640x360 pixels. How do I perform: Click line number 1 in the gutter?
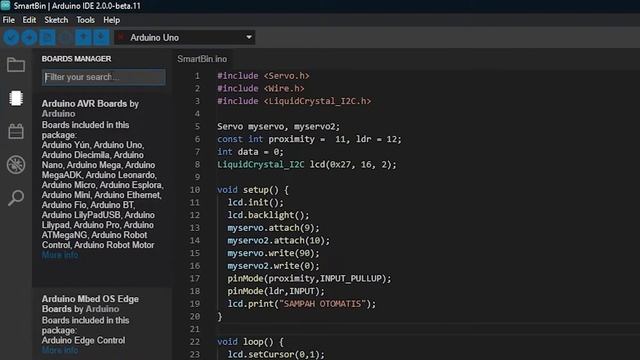(x=198, y=76)
